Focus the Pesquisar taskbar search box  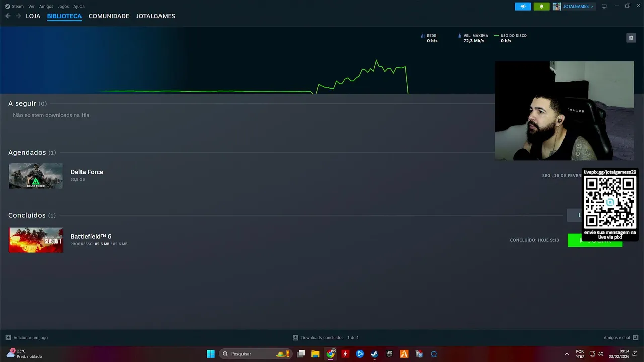[x=256, y=354]
